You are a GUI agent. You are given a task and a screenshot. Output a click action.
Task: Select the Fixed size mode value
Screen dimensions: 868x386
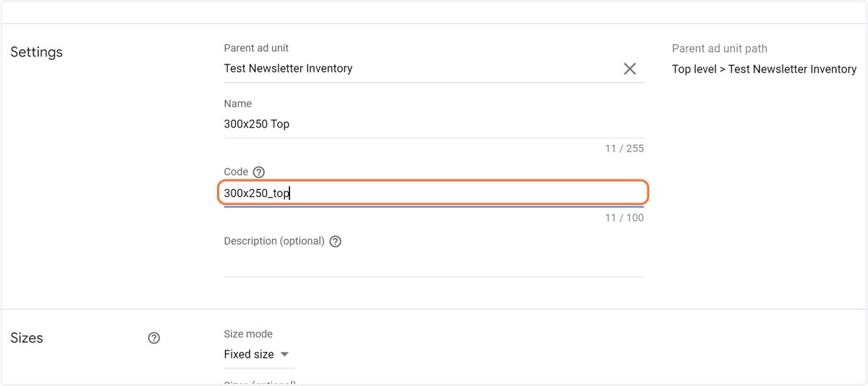[249, 354]
